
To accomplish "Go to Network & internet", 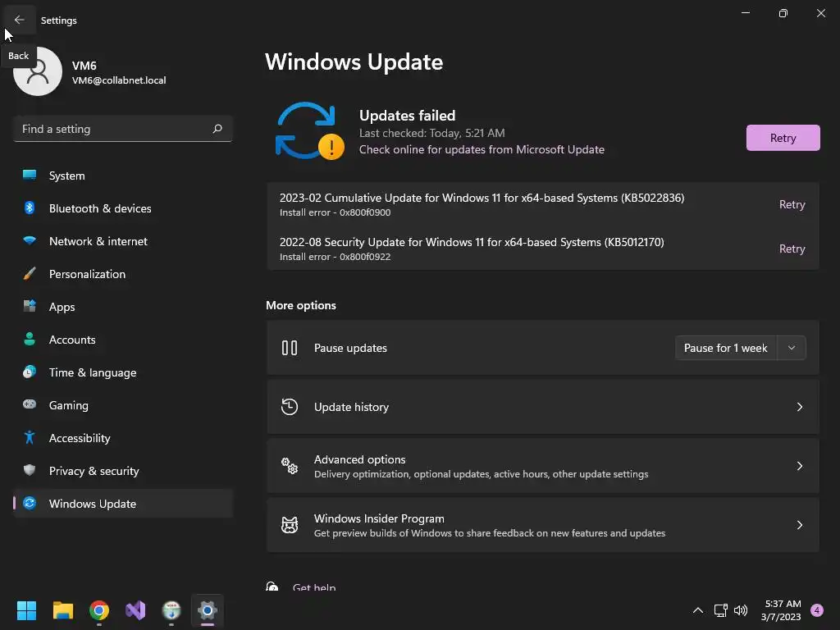I will 123,241.
